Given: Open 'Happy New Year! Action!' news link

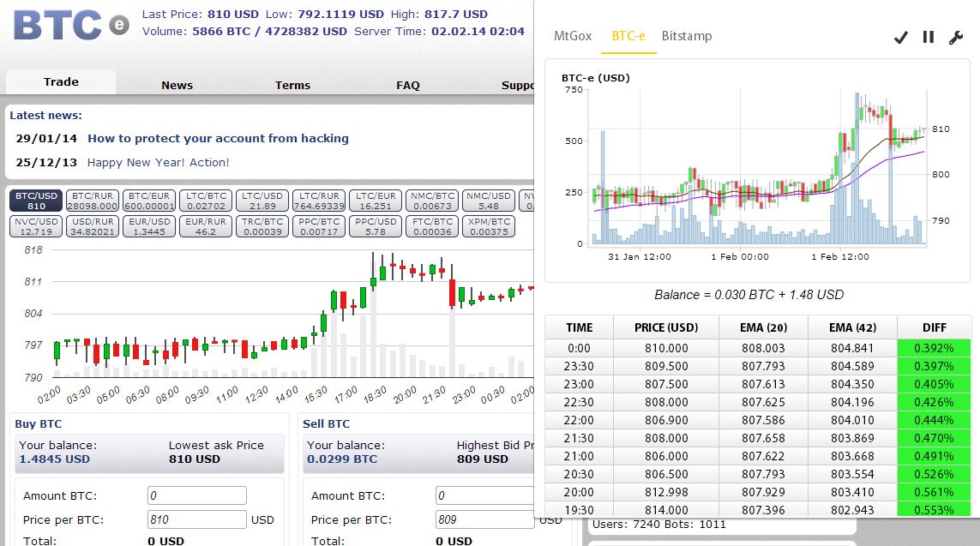Looking at the screenshot, I should pos(158,162).
